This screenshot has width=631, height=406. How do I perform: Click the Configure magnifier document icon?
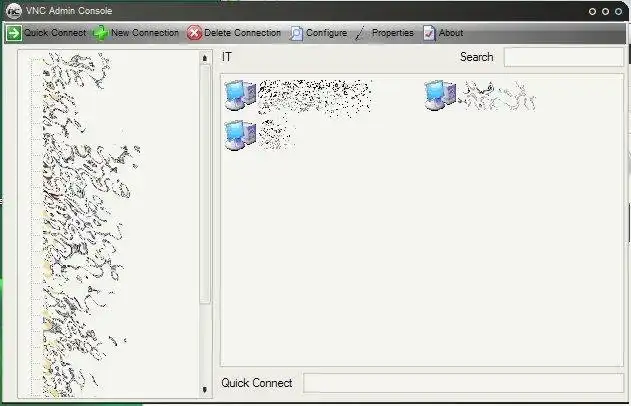tap(296, 33)
